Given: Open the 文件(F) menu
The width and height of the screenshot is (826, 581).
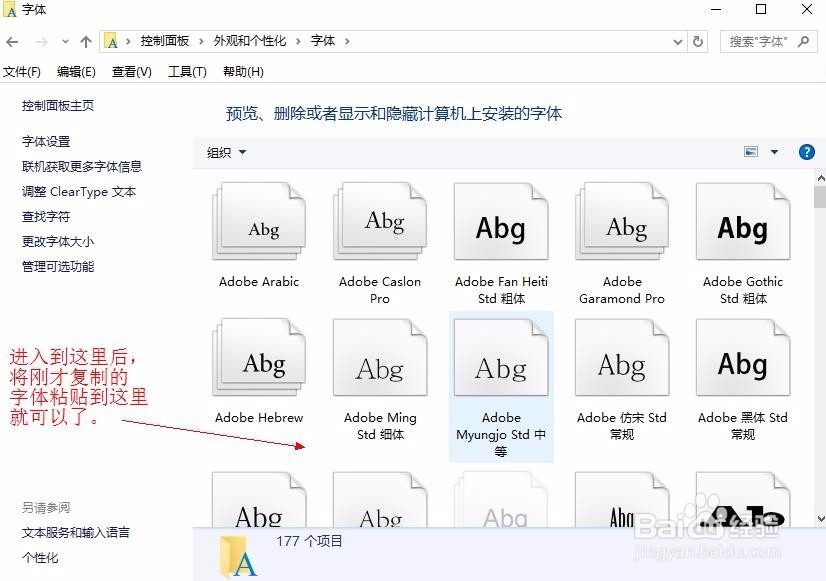Looking at the screenshot, I should pos(22,72).
